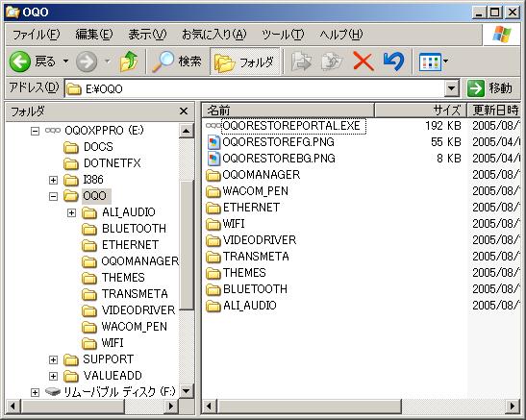Expand the address bar dropdown

pos(452,88)
